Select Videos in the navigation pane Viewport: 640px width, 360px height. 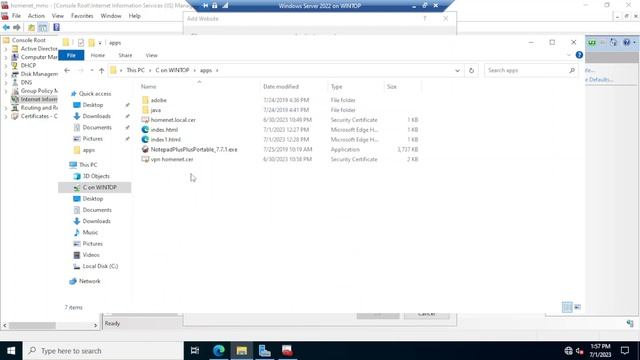coord(91,255)
